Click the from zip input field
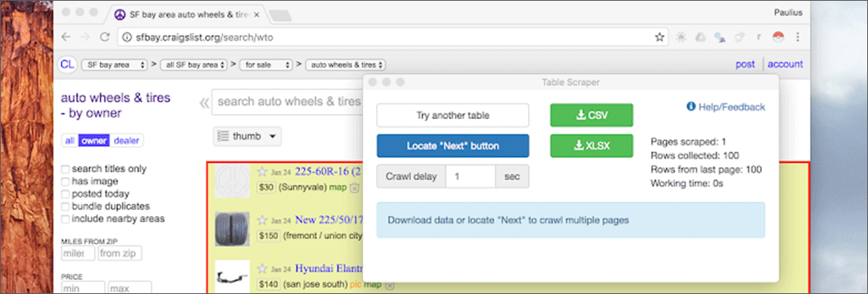868x294 pixels. point(120,254)
